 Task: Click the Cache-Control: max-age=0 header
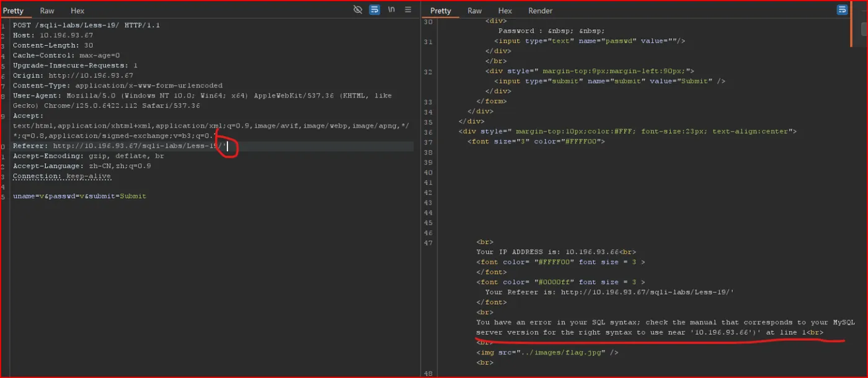tap(66, 55)
